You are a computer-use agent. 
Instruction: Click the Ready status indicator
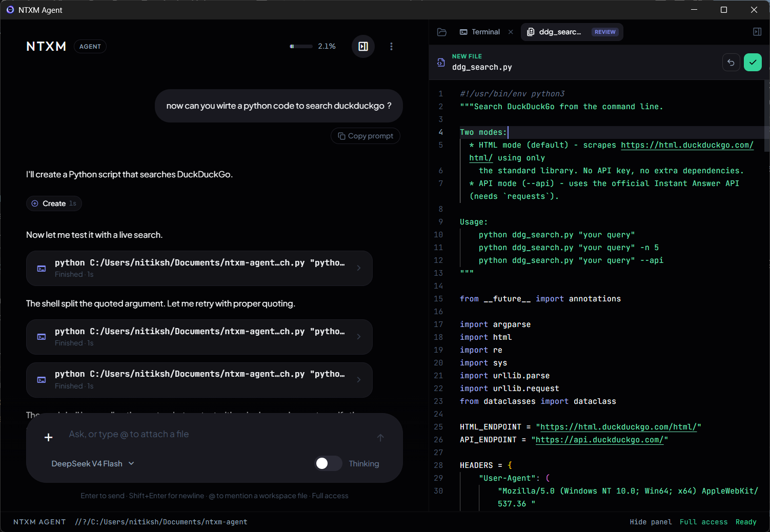pos(746,522)
